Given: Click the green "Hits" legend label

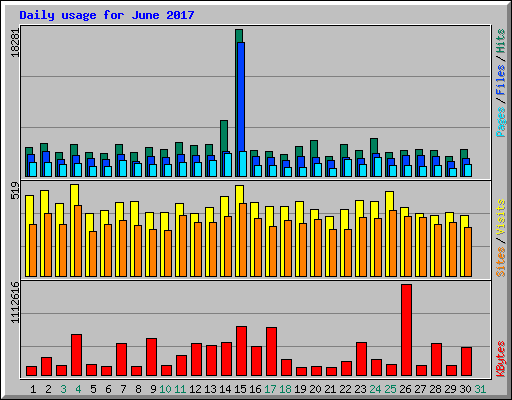Looking at the screenshot, I should [501, 41].
